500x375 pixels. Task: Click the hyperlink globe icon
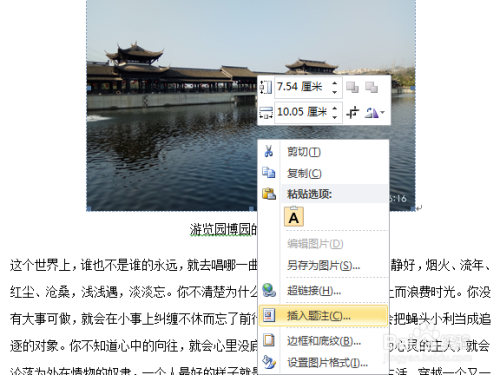pyautogui.click(x=269, y=290)
